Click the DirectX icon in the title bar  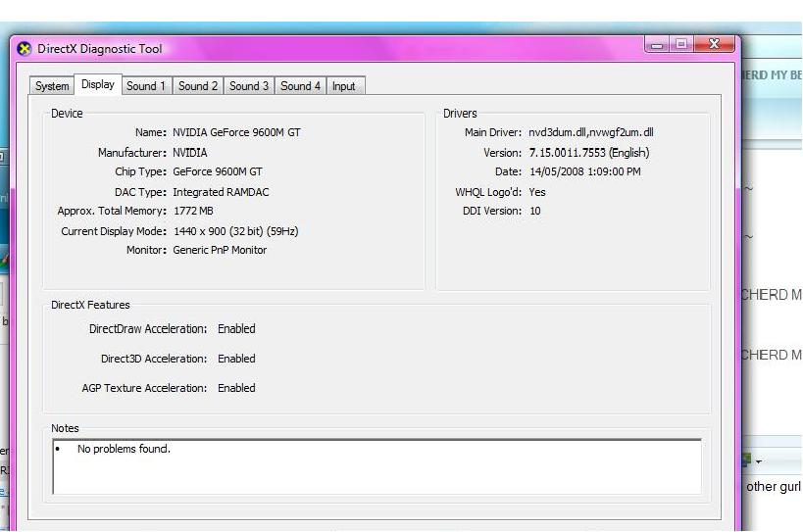[25, 49]
